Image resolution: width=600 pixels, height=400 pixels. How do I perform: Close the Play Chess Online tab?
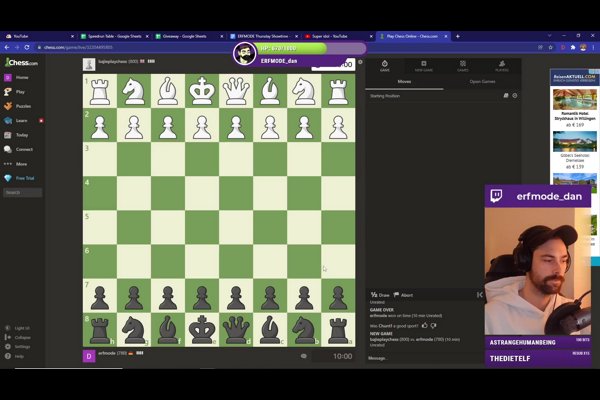tap(446, 36)
